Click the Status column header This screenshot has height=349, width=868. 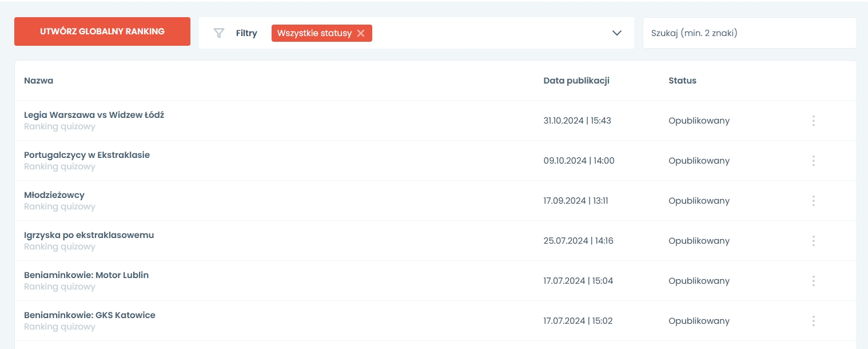tap(682, 81)
